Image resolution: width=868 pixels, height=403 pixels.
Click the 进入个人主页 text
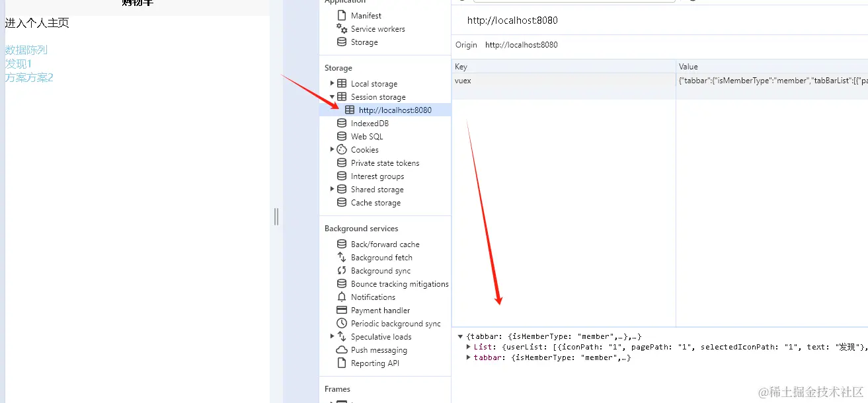pyautogui.click(x=37, y=23)
